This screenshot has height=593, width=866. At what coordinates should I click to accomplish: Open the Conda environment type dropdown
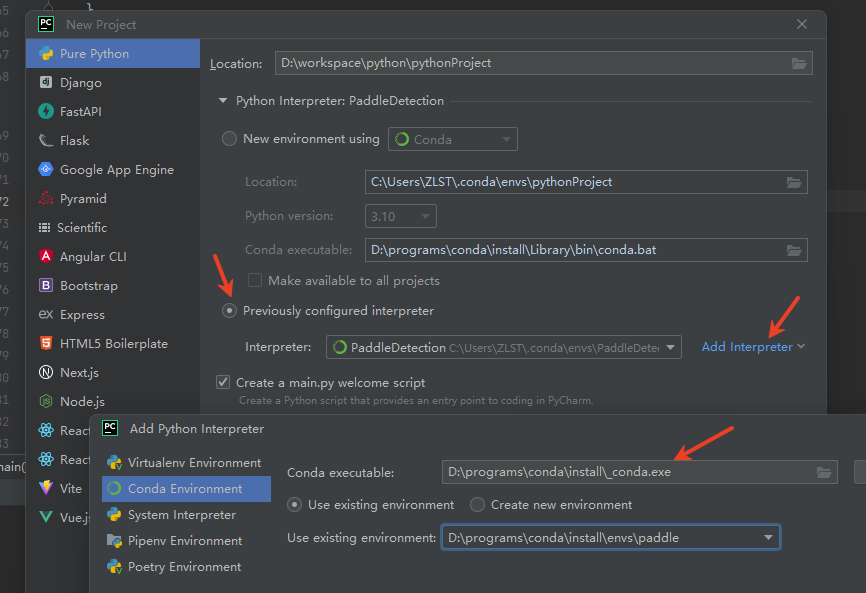453,139
